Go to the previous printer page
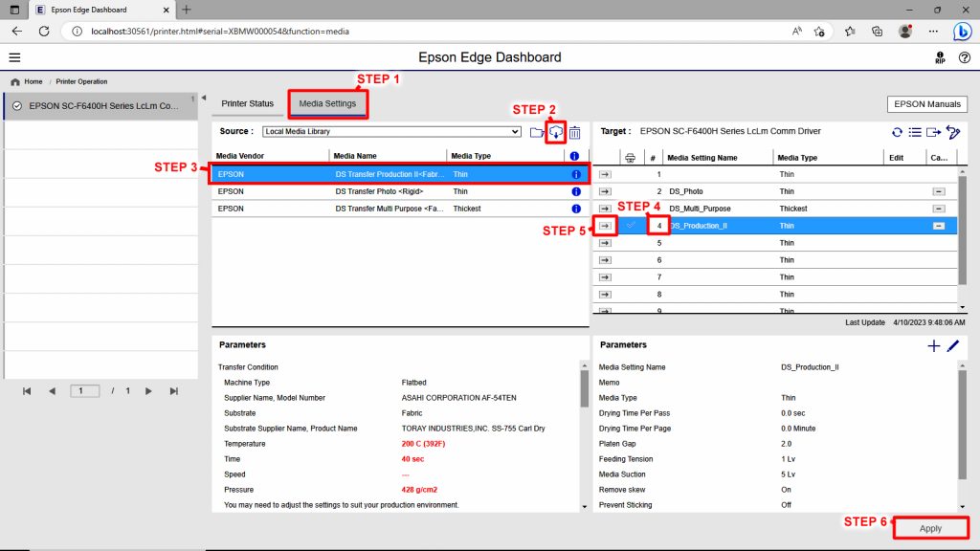This screenshot has width=980, height=551. pyautogui.click(x=52, y=391)
